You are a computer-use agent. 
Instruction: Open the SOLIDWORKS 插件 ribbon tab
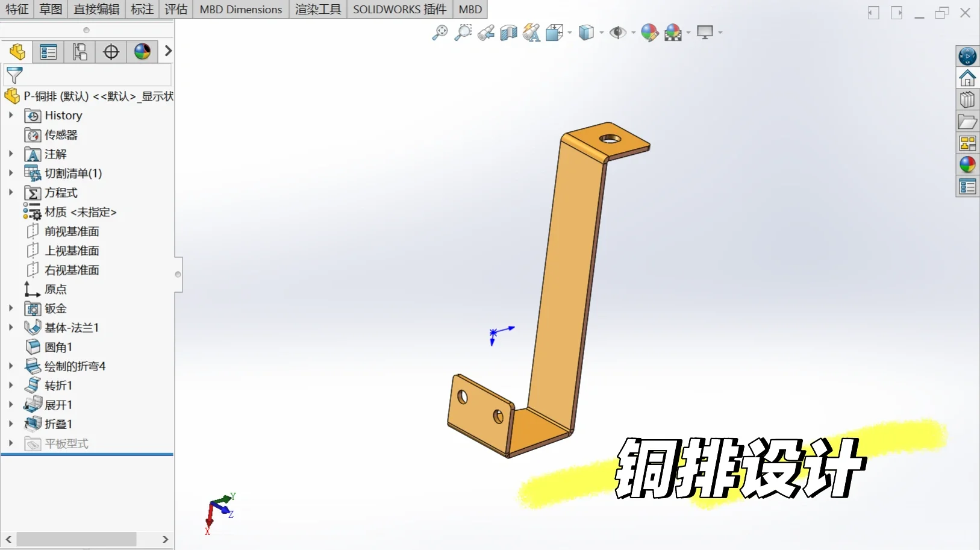(x=400, y=9)
